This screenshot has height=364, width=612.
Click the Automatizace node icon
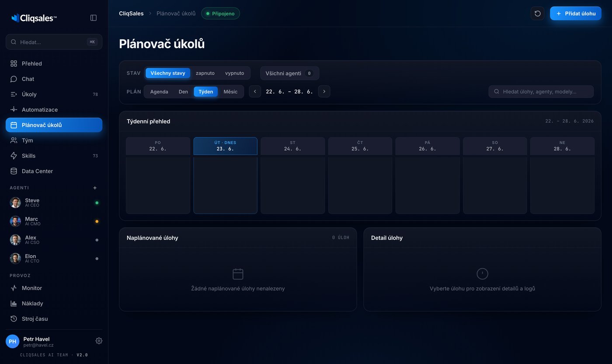click(14, 110)
